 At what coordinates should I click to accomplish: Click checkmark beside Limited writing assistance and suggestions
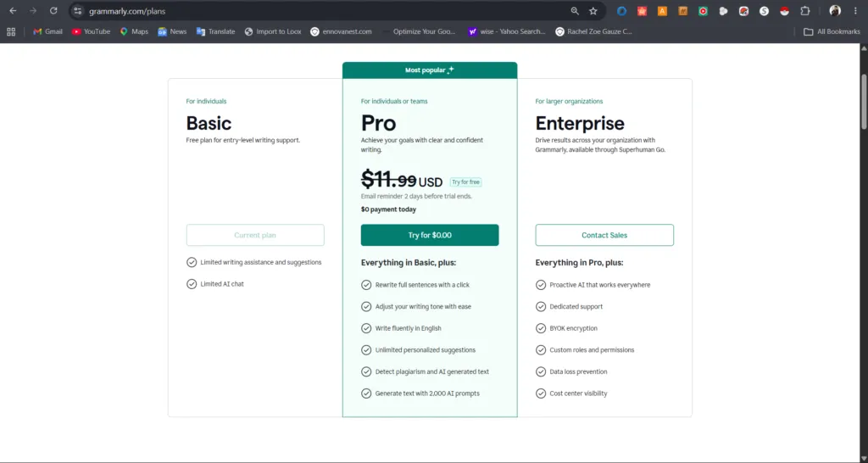[192, 262]
